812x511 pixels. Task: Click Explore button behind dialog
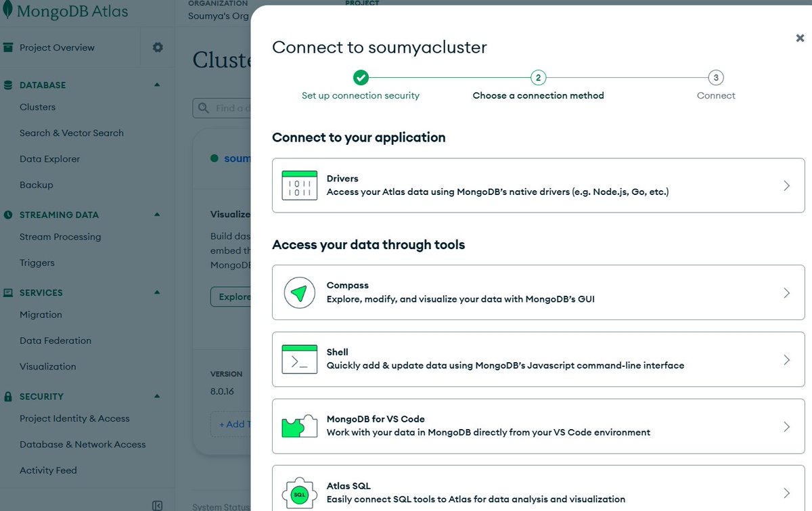[231, 296]
